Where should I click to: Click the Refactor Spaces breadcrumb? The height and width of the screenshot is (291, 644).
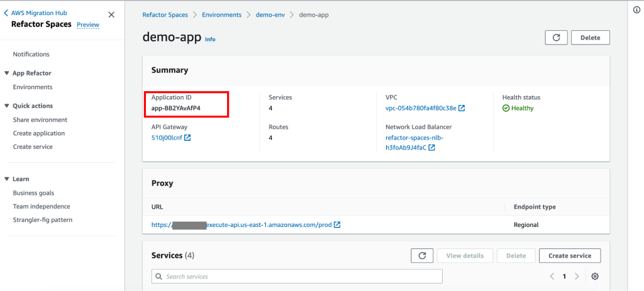click(165, 15)
